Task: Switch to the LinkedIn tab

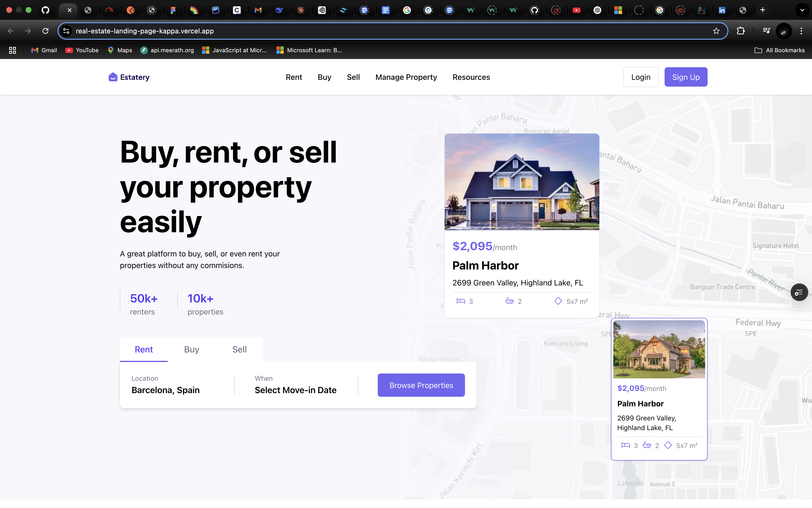Action: click(x=722, y=10)
